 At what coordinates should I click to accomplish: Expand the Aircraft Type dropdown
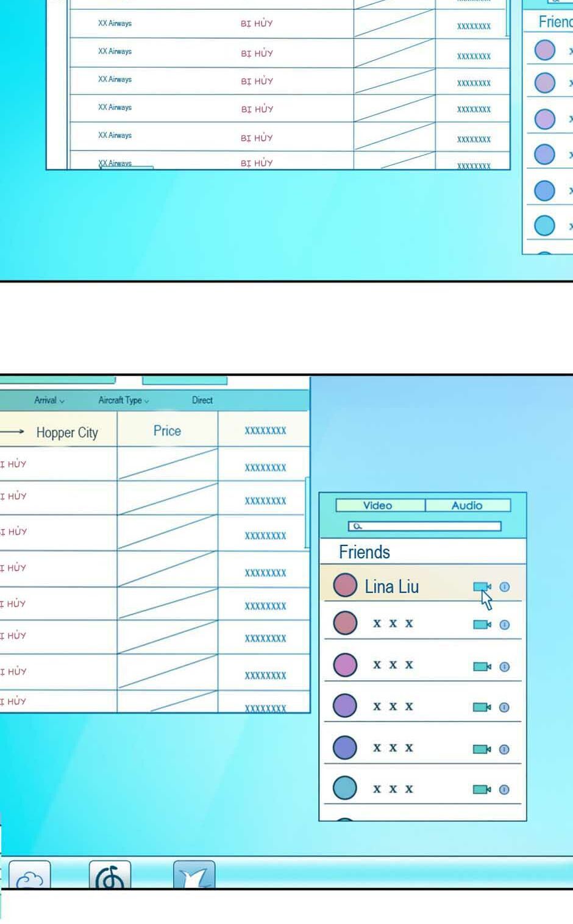(x=124, y=400)
